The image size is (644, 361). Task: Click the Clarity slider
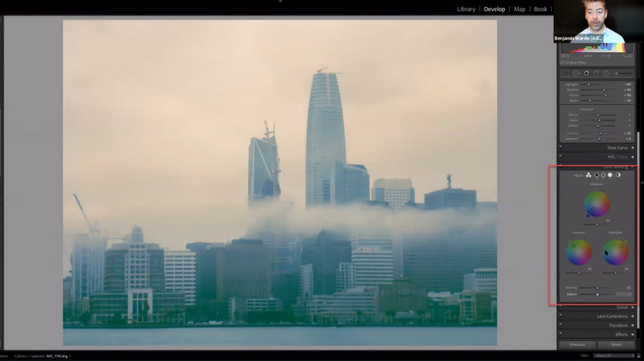tap(598, 121)
